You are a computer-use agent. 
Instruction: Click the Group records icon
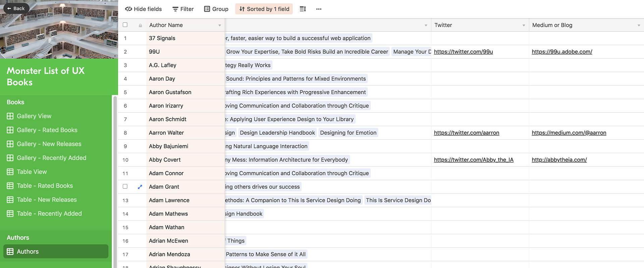(207, 9)
